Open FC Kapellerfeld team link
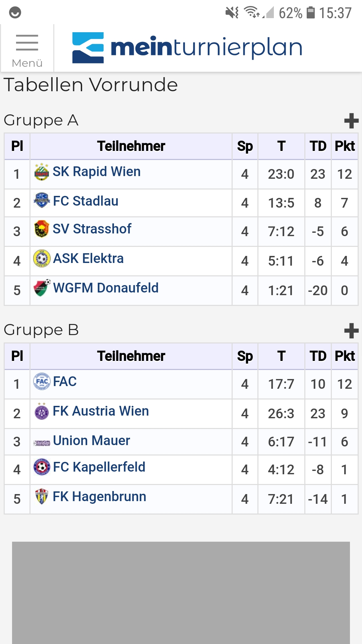The image size is (362, 644). click(x=99, y=467)
